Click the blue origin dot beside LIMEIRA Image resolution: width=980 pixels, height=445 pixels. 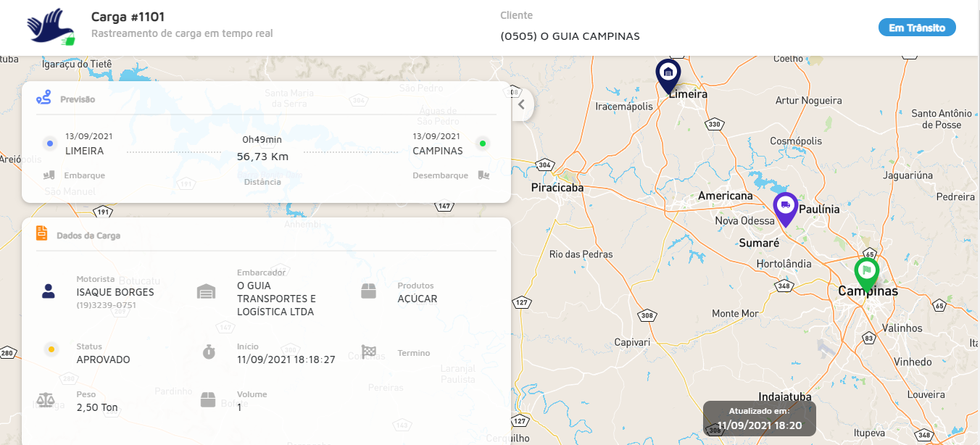(x=49, y=144)
